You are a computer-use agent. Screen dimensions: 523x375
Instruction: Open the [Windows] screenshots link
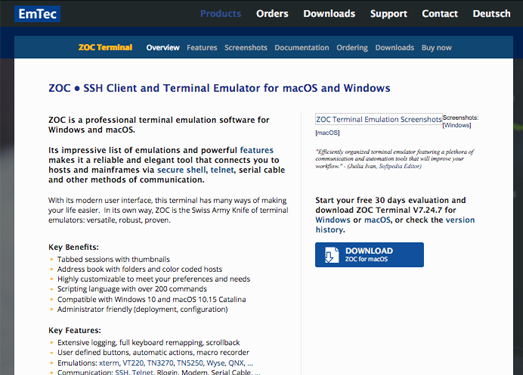[457, 125]
